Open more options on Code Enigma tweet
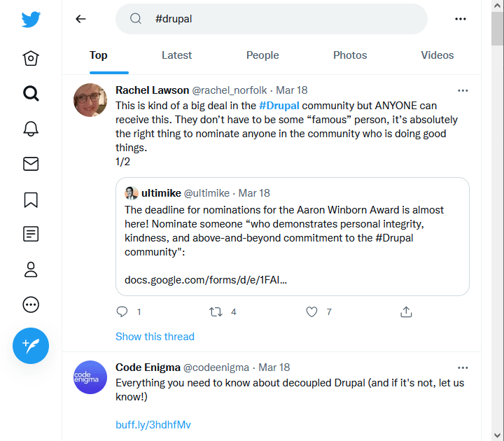 coord(462,367)
